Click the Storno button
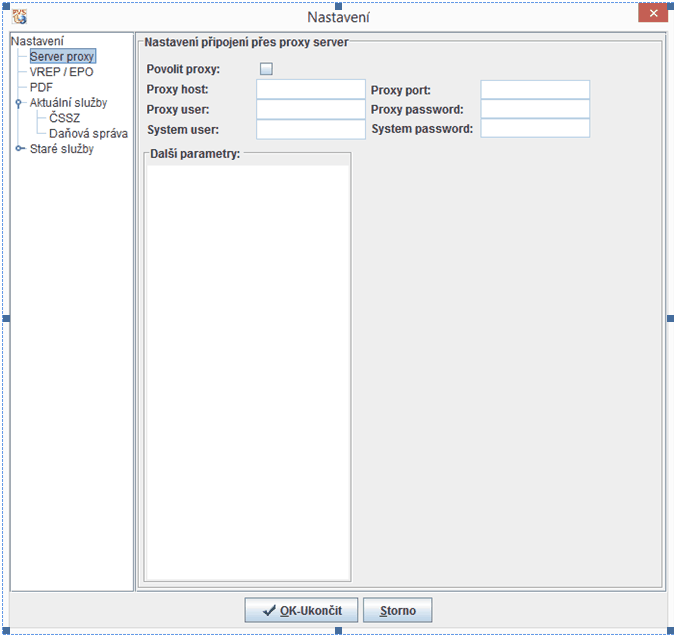This screenshot has height=638, width=674. pos(397,610)
